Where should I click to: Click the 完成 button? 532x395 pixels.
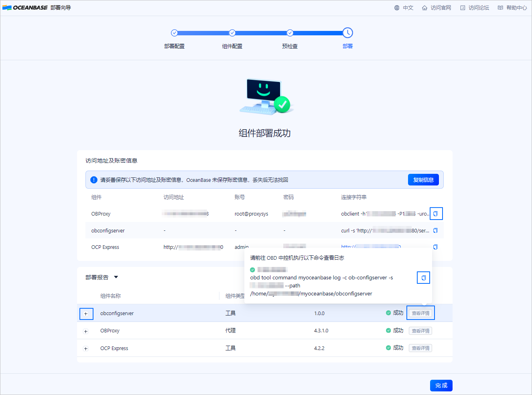[x=441, y=385]
